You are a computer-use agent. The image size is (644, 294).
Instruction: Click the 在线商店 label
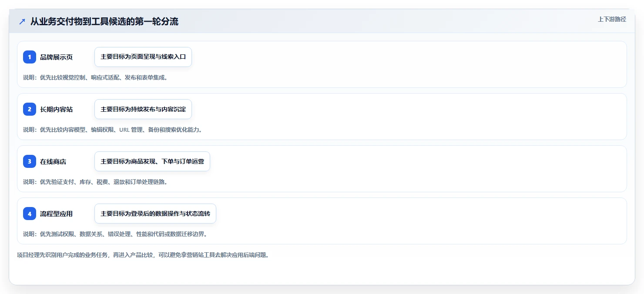[53, 161]
